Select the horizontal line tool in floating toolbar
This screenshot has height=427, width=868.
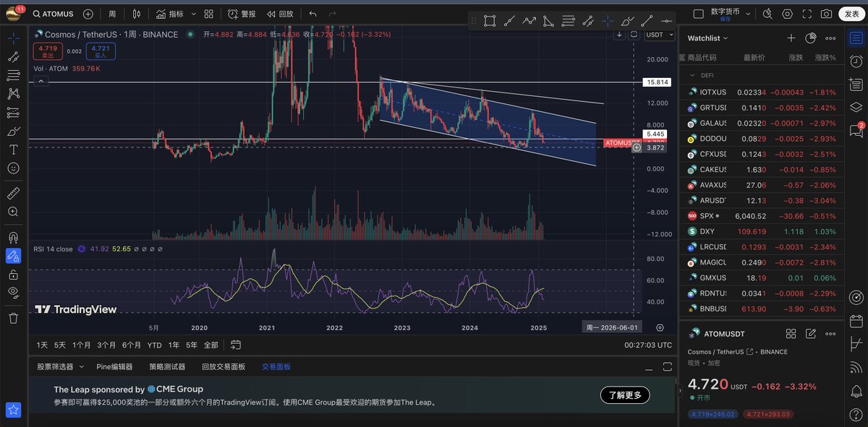point(666,21)
